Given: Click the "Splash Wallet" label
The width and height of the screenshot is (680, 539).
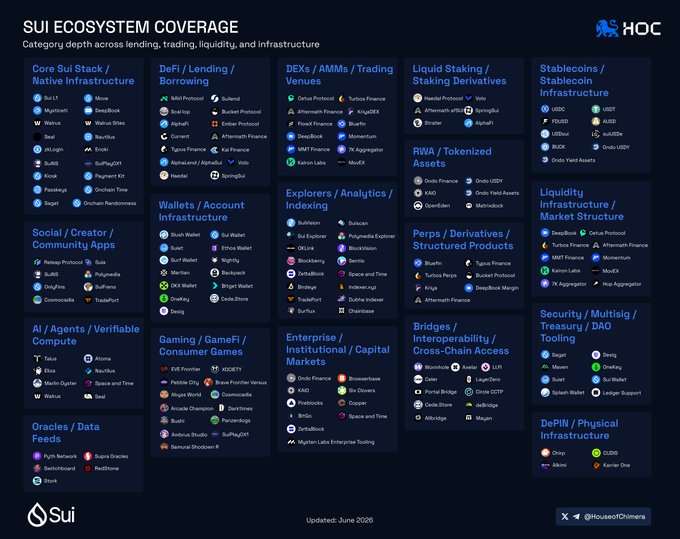Looking at the screenshot, I should (568, 393).
